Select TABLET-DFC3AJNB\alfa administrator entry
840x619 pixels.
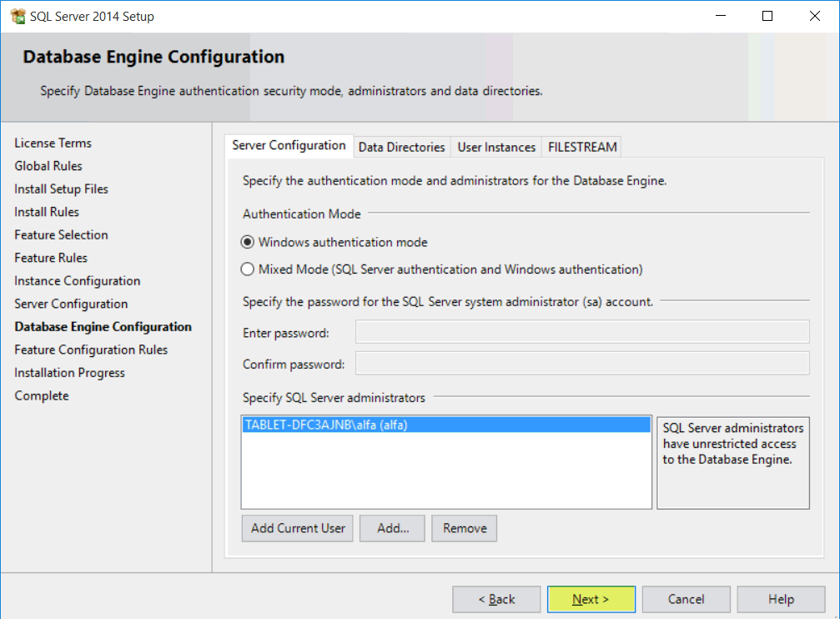pos(445,425)
